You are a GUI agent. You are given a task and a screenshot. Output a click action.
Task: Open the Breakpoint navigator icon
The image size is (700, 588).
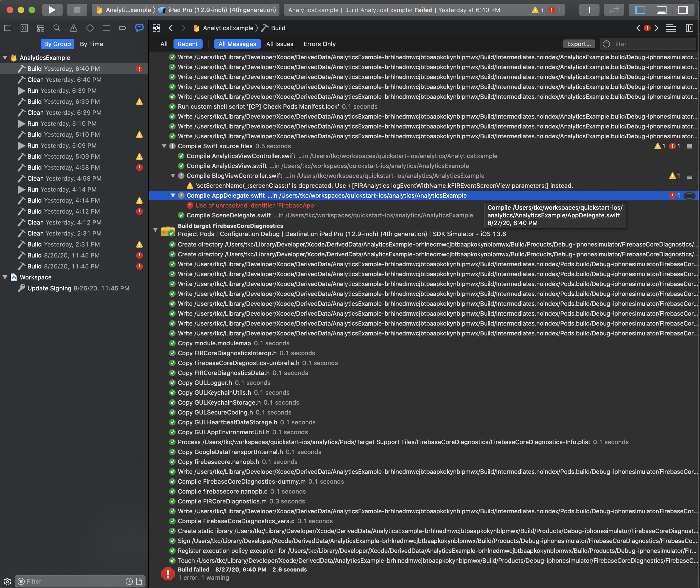123,28
